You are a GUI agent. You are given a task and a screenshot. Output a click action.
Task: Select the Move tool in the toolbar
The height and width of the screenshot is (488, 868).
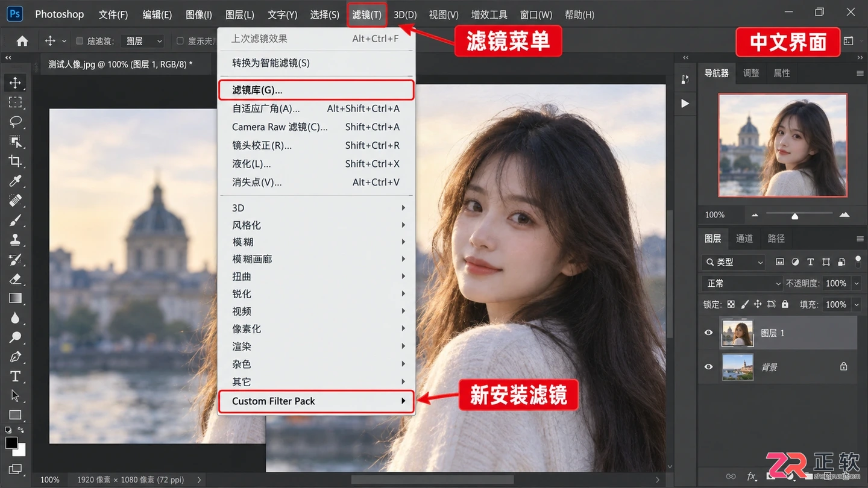point(15,83)
